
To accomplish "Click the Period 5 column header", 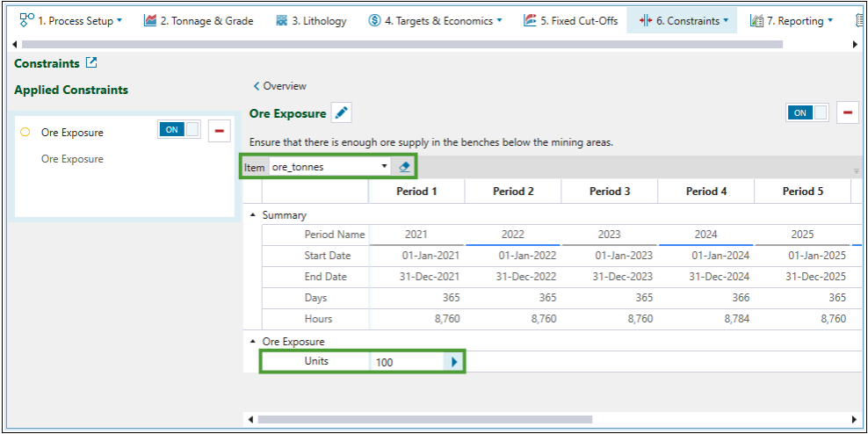I will (x=803, y=192).
